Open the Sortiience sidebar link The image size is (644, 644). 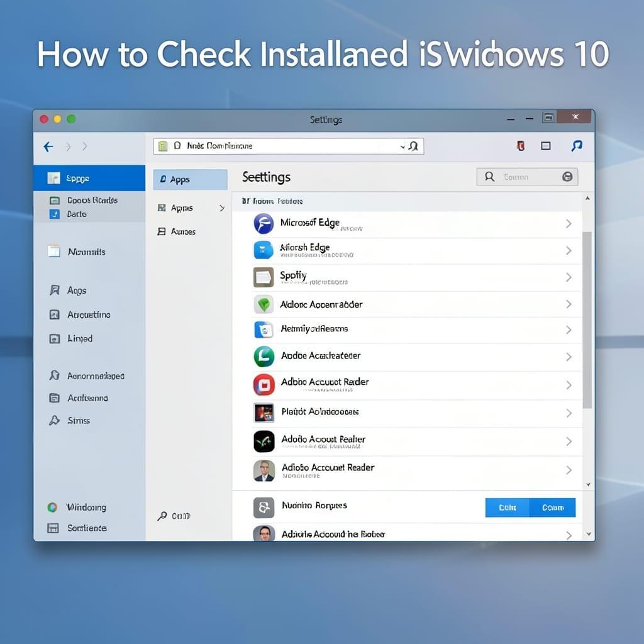77,528
